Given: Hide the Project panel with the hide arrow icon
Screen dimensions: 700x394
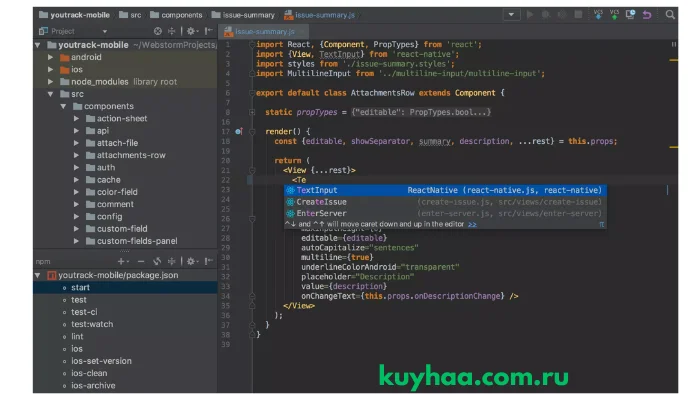Looking at the screenshot, I should tap(208, 31).
